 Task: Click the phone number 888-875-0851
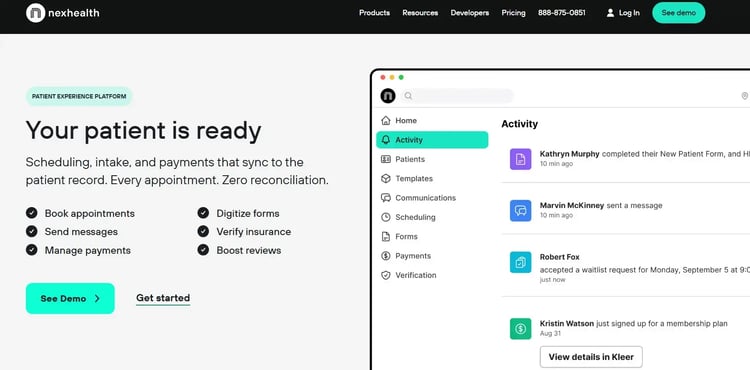[562, 13]
